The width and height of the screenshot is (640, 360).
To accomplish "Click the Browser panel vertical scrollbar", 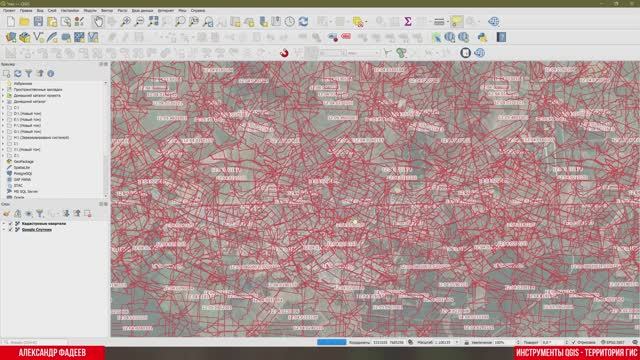I will [x=106, y=139].
